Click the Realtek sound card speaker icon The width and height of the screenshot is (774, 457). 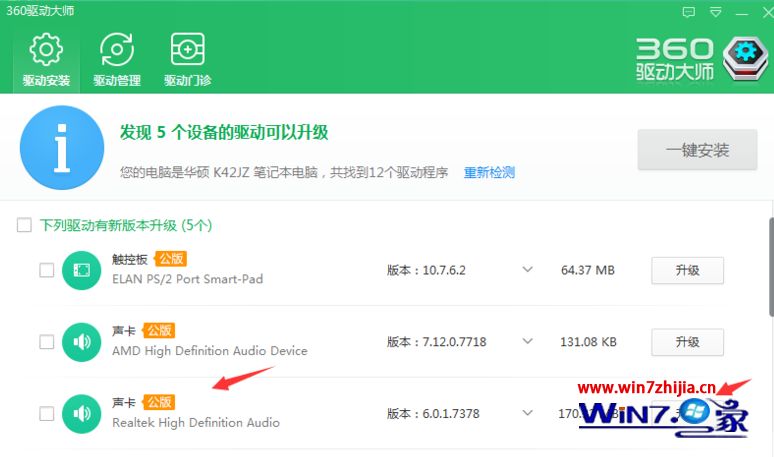tap(81, 414)
